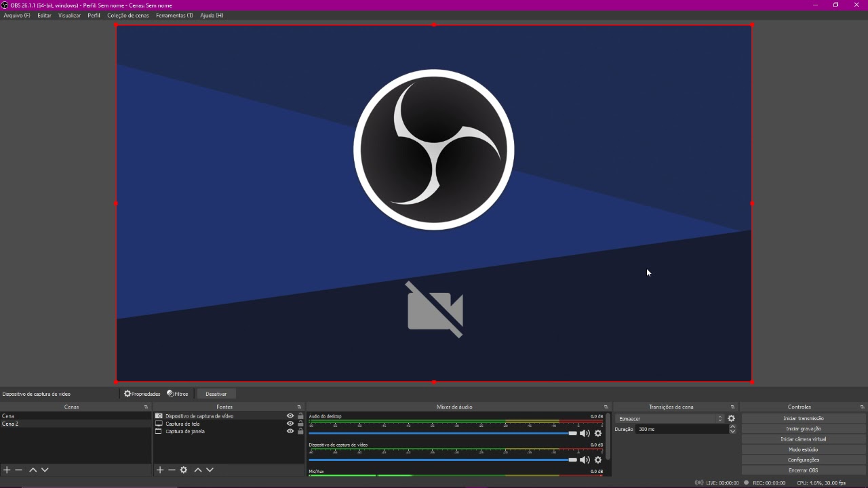Mute Dispositivo de captura de vídeo audio
This screenshot has height=488, width=868.
pos(585,460)
